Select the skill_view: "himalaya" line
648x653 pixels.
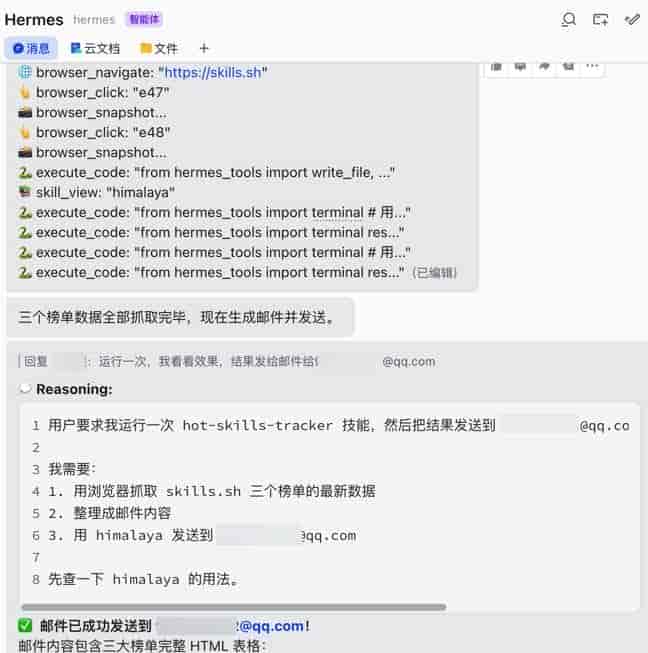click(105, 192)
